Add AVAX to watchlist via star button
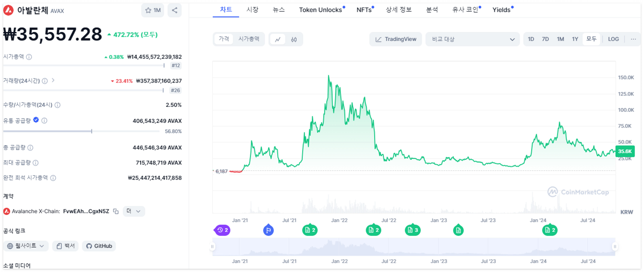The image size is (644, 272). pyautogui.click(x=153, y=10)
